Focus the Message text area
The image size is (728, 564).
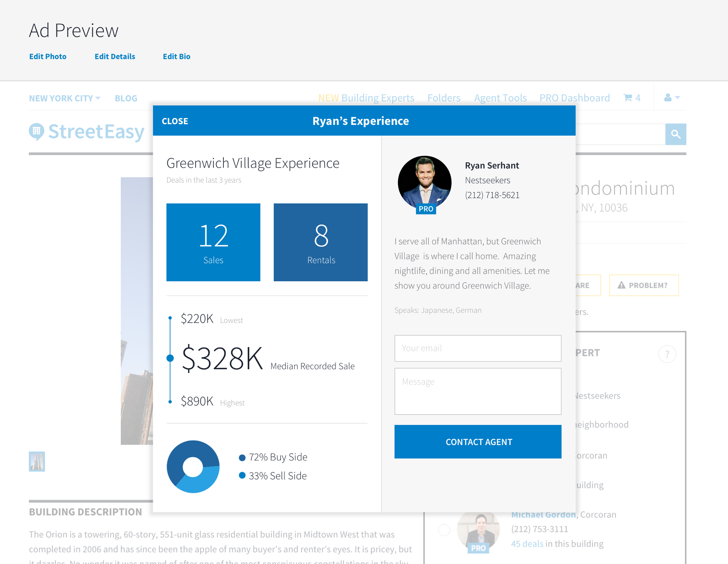click(x=478, y=391)
